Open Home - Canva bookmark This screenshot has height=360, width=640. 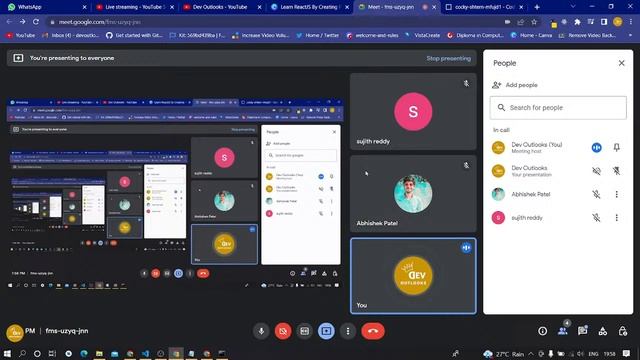tap(531, 36)
